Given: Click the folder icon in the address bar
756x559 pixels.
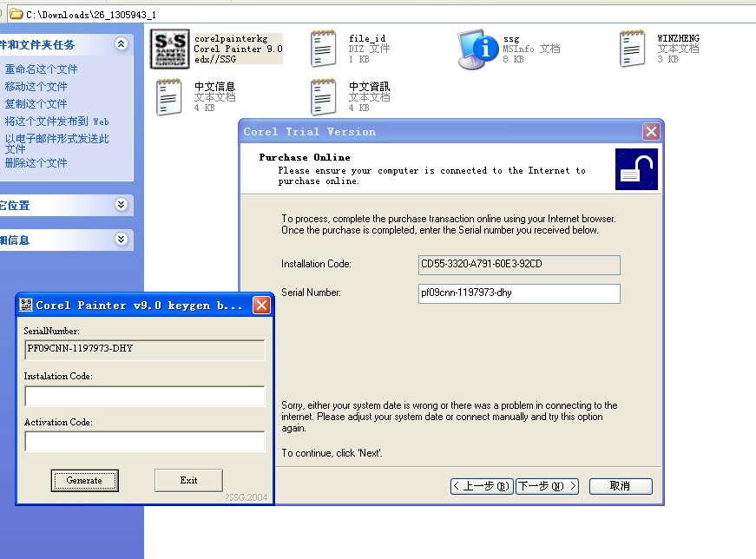Looking at the screenshot, I should point(16,14).
